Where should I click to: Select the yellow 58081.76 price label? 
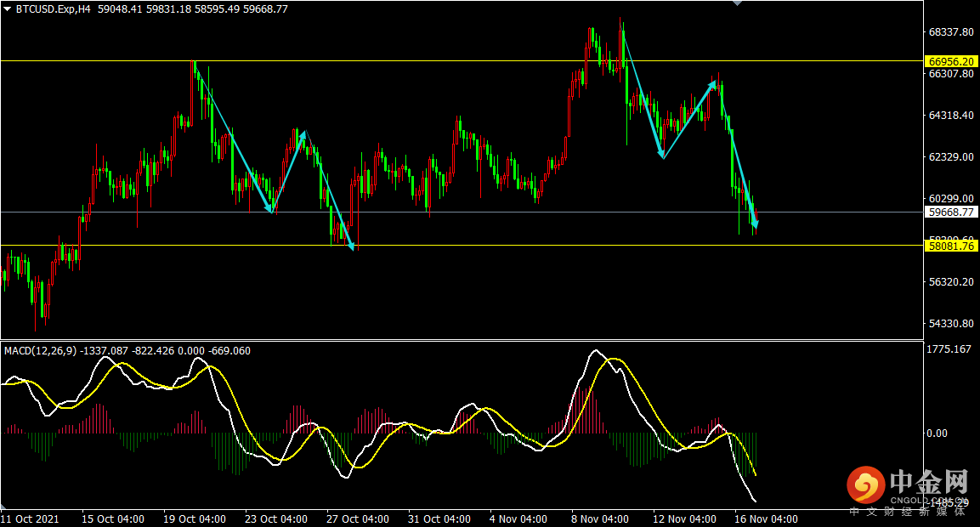(x=950, y=246)
